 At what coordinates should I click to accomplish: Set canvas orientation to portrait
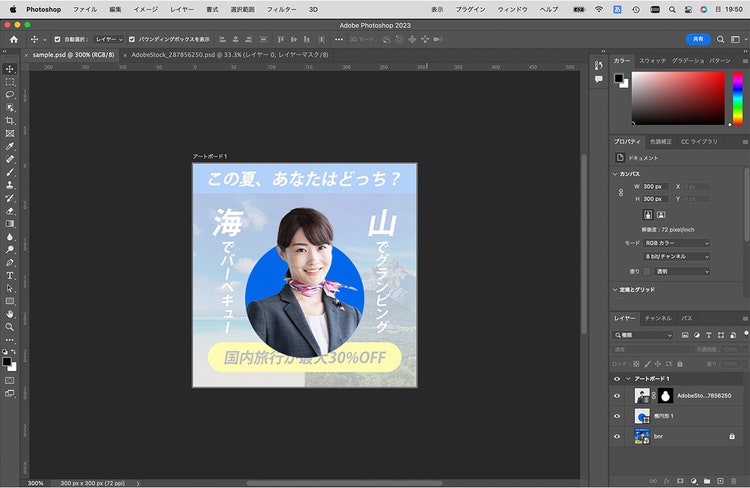[x=648, y=215]
